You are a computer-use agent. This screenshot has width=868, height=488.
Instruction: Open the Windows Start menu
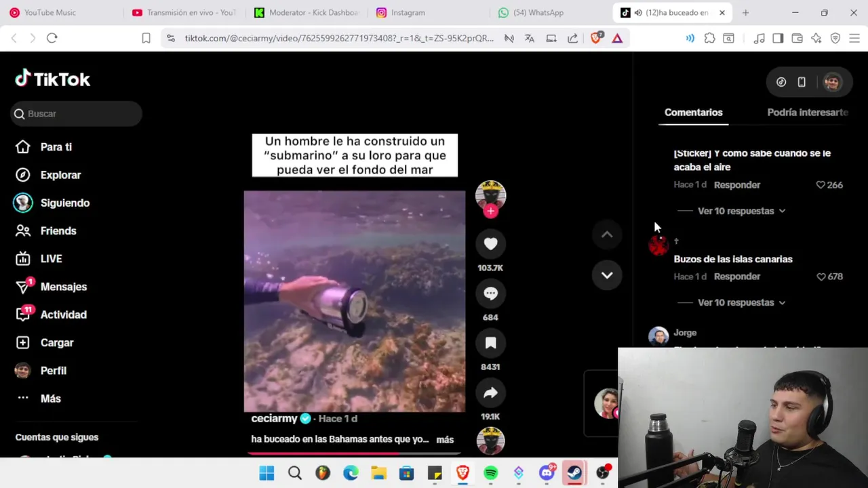pos(267,473)
